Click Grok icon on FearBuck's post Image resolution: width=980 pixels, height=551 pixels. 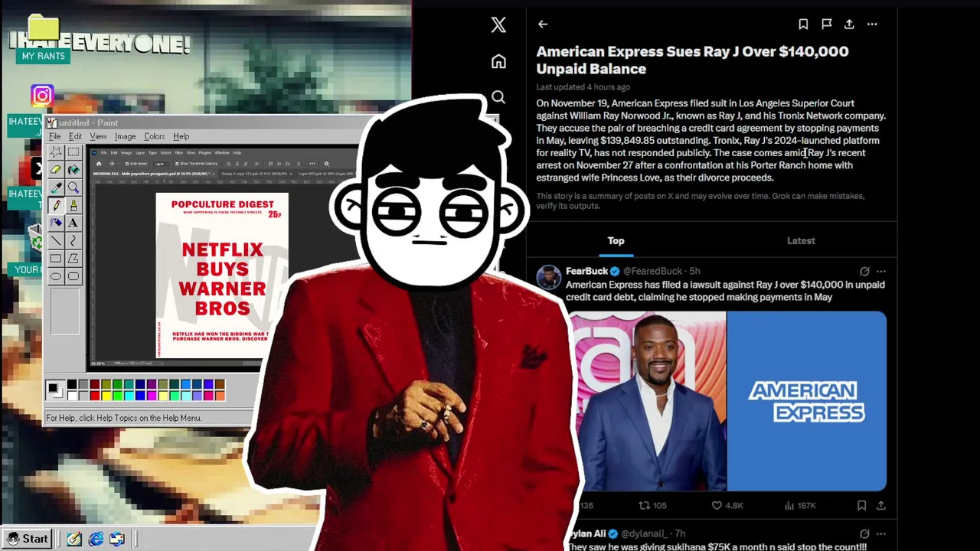click(864, 271)
